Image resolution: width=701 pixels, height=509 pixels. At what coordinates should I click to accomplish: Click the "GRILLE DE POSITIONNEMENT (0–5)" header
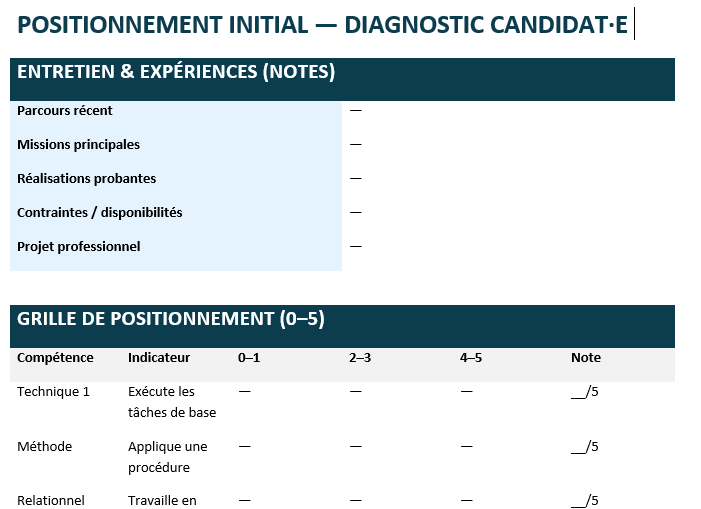coord(171,320)
